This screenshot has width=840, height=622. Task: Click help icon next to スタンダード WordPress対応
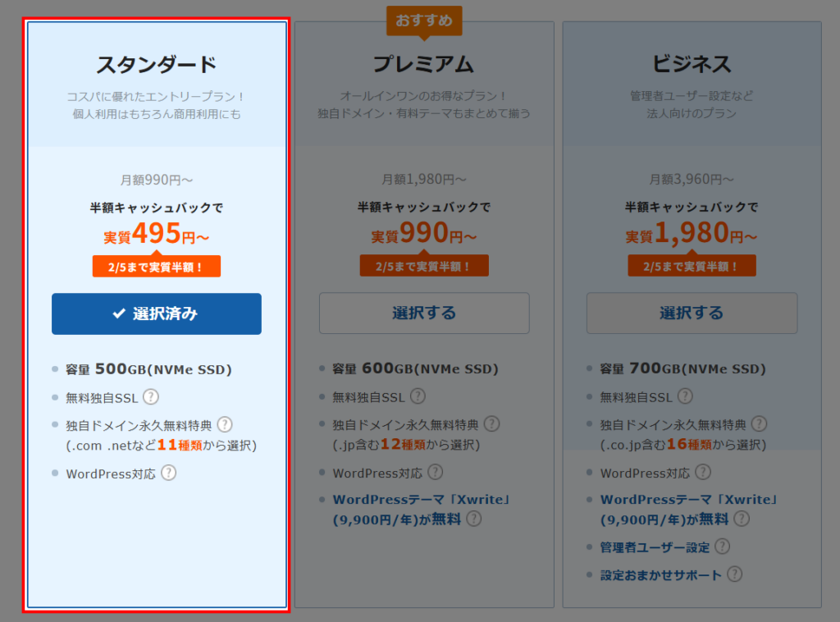tap(169, 473)
